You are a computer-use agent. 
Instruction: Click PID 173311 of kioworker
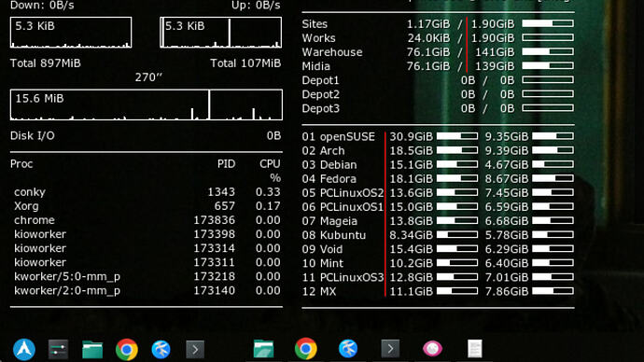pos(215,262)
